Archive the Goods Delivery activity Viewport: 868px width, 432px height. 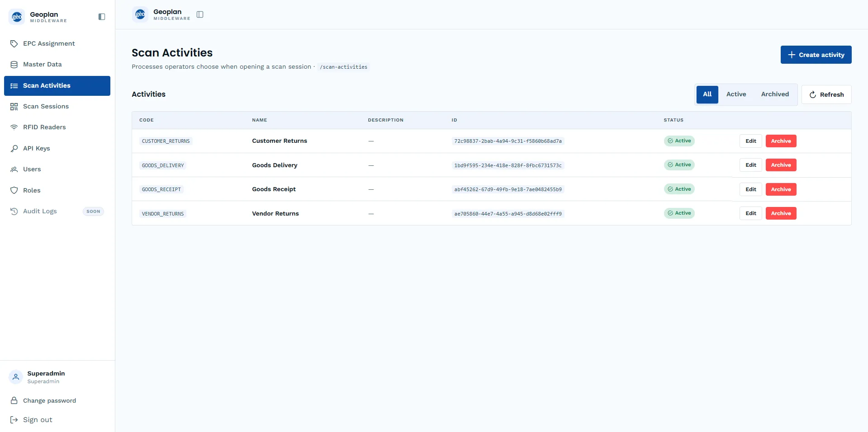point(781,165)
